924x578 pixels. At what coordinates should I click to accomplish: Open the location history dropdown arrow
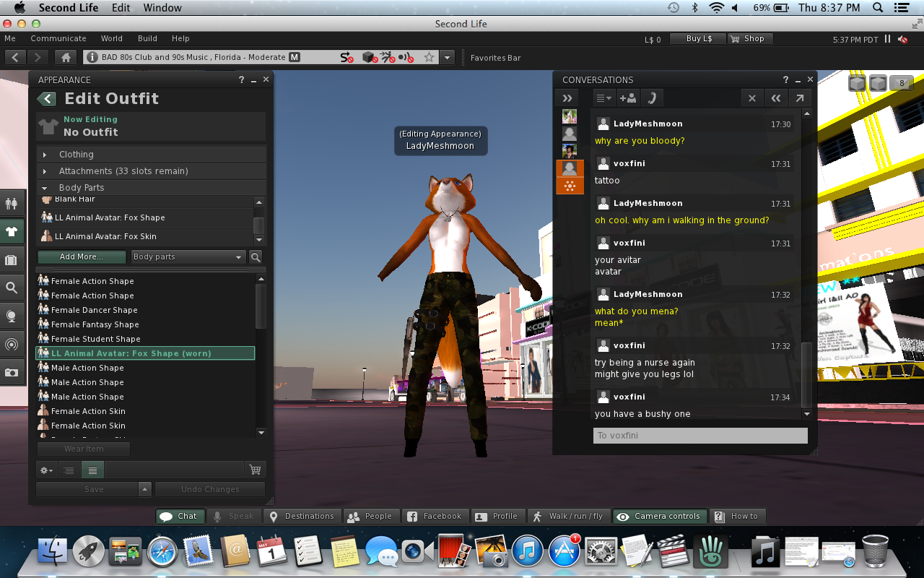pyautogui.click(x=448, y=57)
